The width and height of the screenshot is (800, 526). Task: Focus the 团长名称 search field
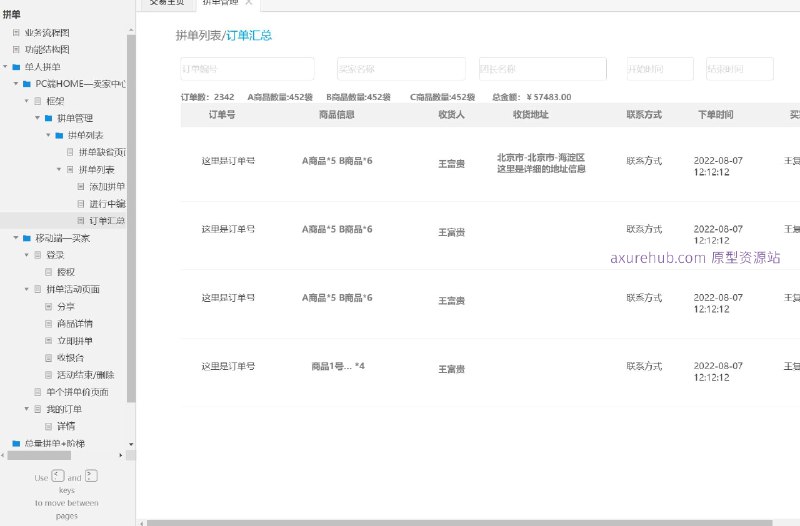pyautogui.click(x=542, y=69)
